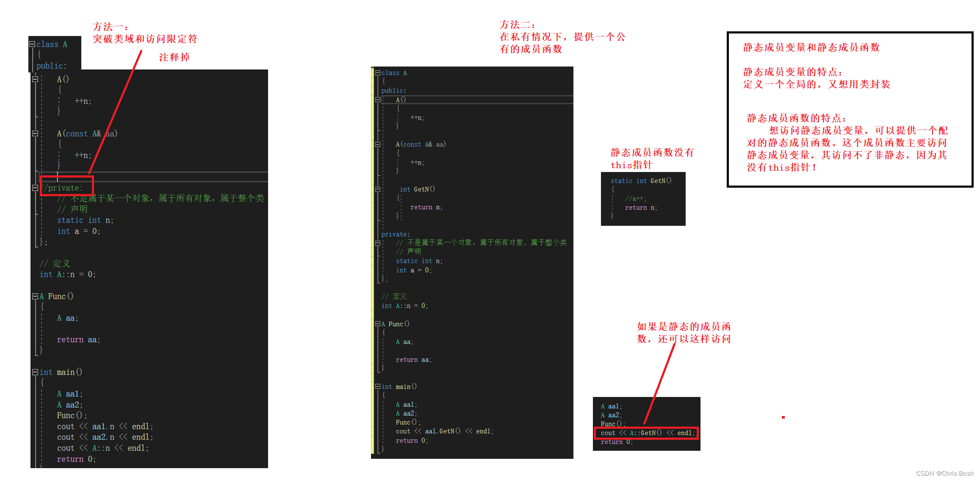Click the '静态成员函数的特点:' heading
The width and height of the screenshot is (980, 480).
pos(797,118)
